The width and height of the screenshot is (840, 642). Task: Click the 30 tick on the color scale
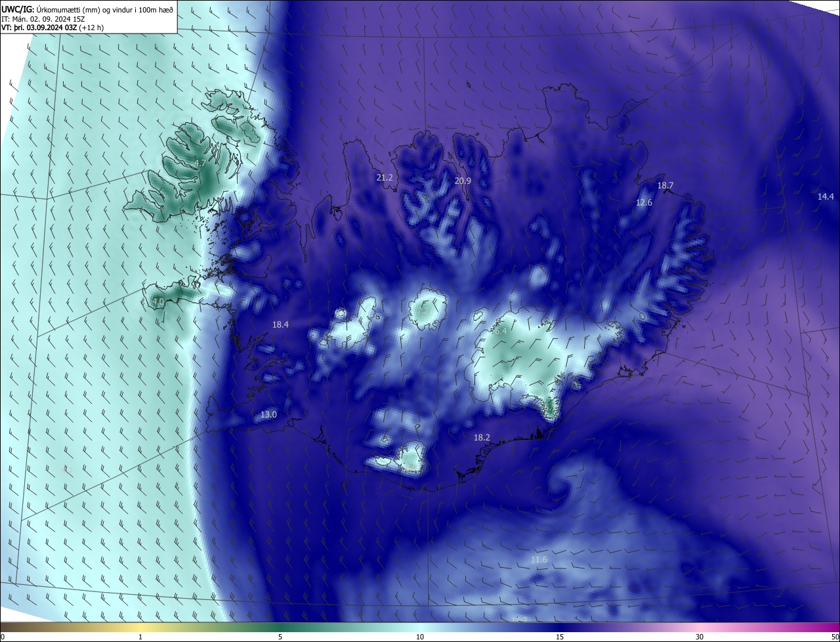700,637
